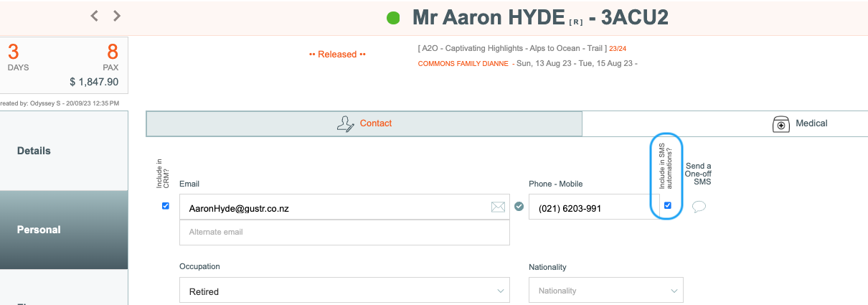Click the 23/24 season label

[x=618, y=49]
